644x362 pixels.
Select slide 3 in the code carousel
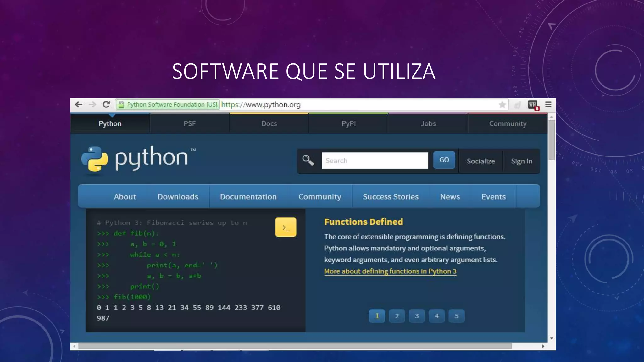tap(417, 316)
